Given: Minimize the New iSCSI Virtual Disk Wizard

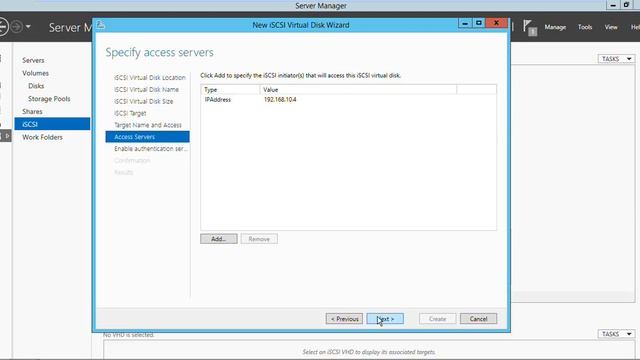Looking at the screenshot, I should (464, 23).
